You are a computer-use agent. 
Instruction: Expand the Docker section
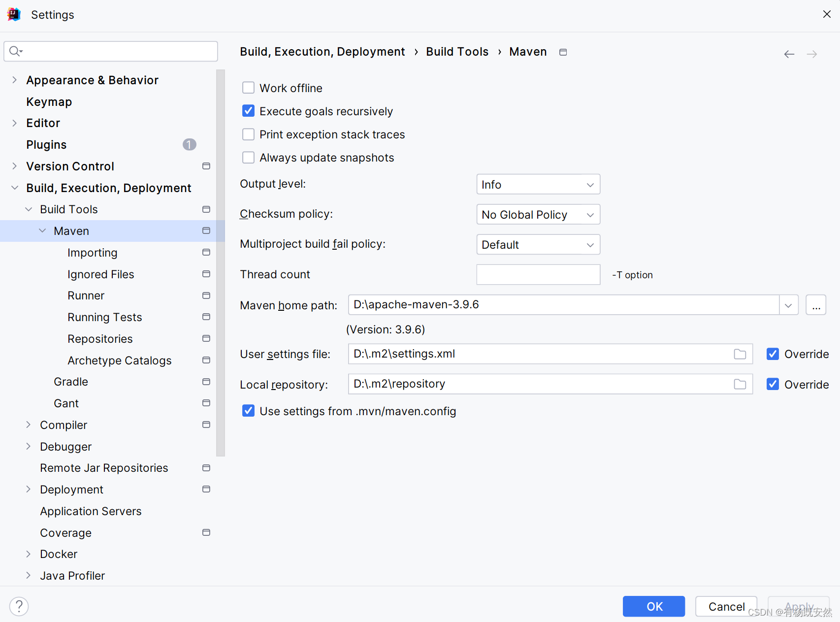point(28,554)
